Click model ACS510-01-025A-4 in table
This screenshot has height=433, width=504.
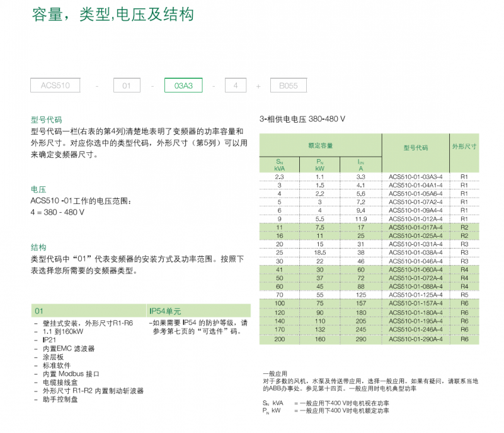point(415,236)
